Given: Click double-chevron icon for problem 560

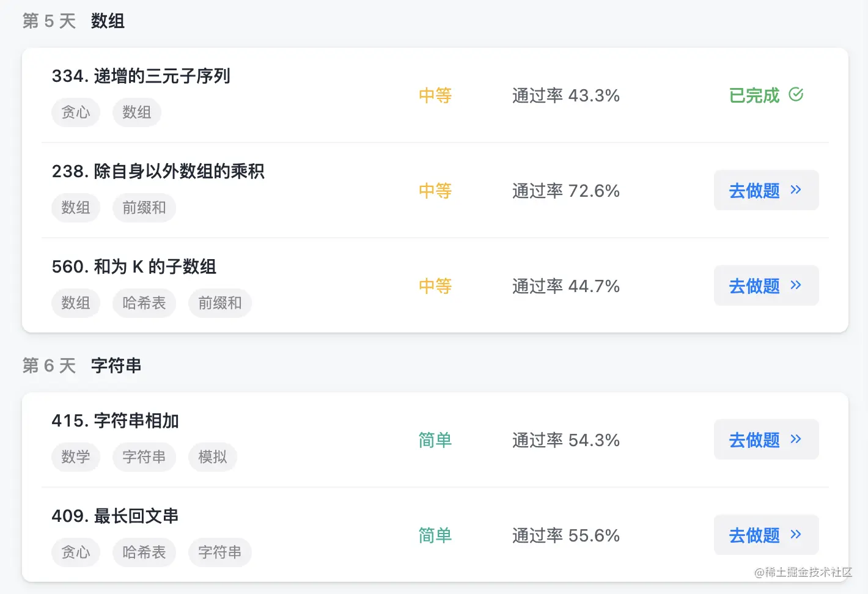Looking at the screenshot, I should [x=796, y=285].
